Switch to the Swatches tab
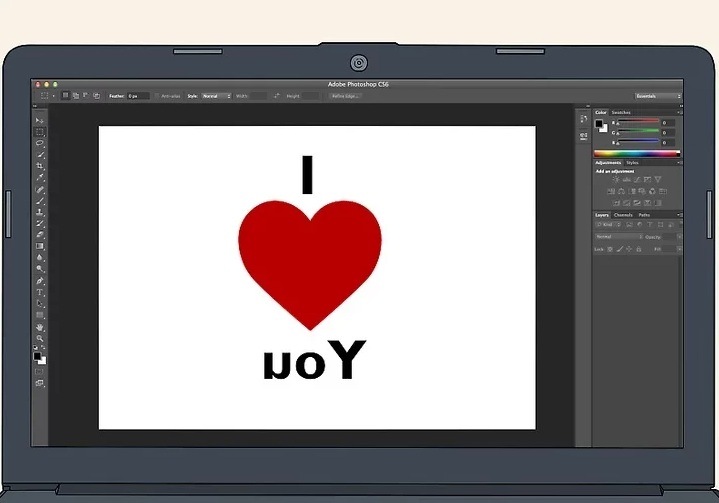The width and height of the screenshot is (719, 503). pyautogui.click(x=621, y=112)
